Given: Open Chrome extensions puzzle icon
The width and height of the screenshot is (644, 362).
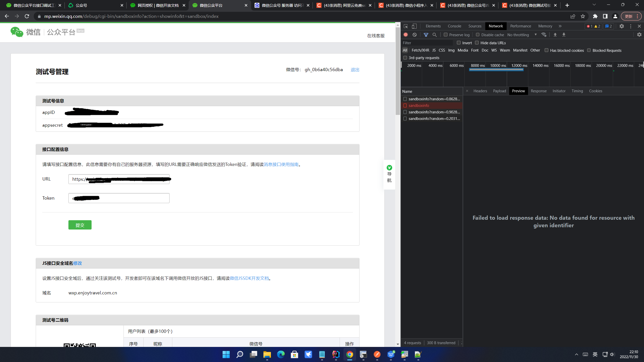Looking at the screenshot, I should pos(595,16).
